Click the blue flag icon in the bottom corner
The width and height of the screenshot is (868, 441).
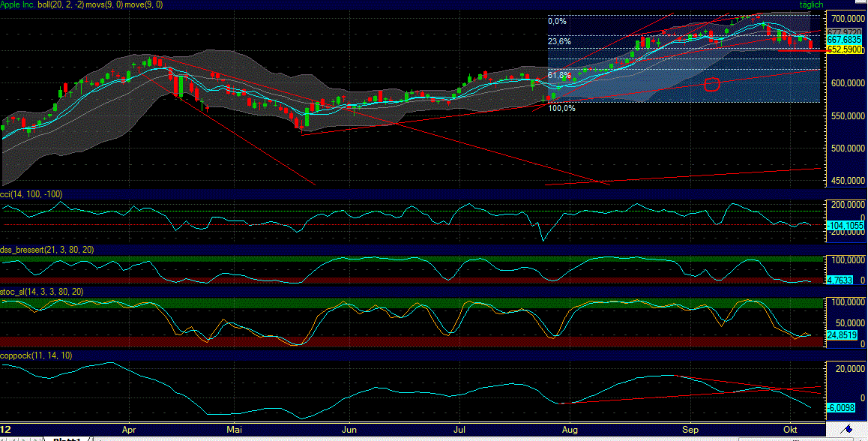(846, 429)
